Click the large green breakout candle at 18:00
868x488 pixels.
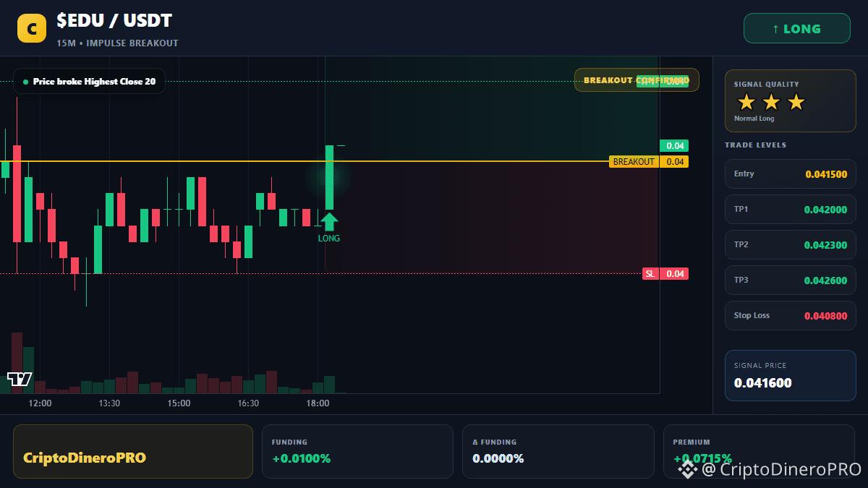click(329, 177)
